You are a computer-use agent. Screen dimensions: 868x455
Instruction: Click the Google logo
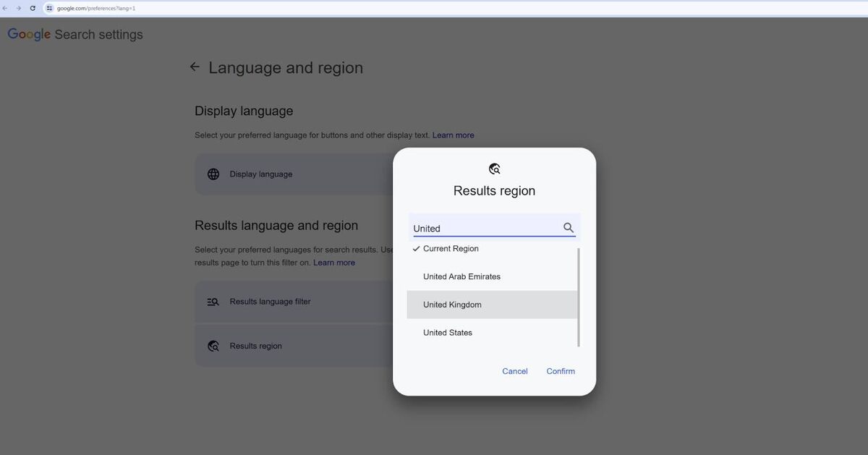tap(29, 35)
